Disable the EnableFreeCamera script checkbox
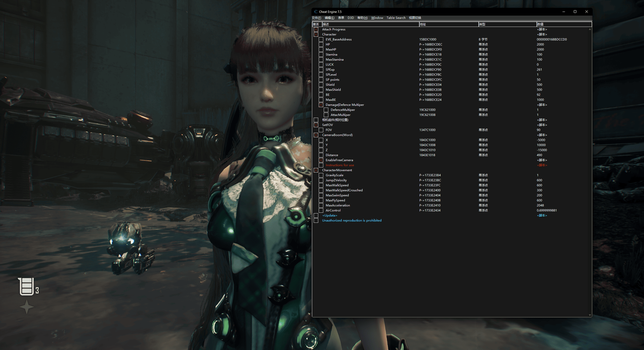The image size is (644, 350). pyautogui.click(x=321, y=160)
